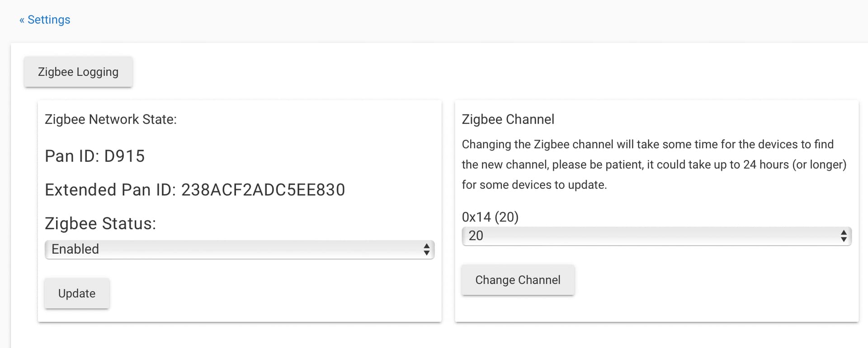Click the channel change warning paragraph
The width and height of the screenshot is (868, 348).
point(654,165)
